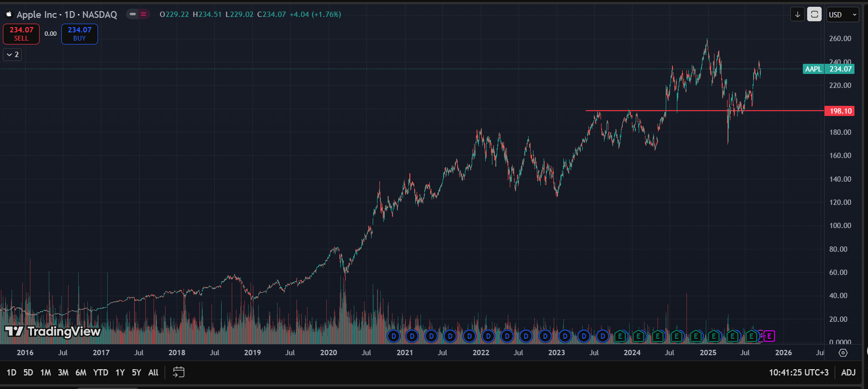
Task: Open the go-to-date calendar icon
Action: coord(179,372)
